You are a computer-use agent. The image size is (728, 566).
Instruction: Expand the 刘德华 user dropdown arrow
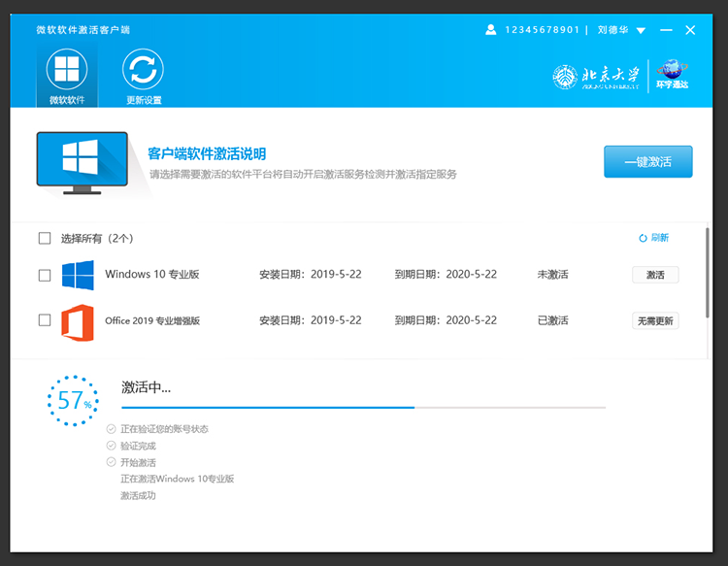641,31
